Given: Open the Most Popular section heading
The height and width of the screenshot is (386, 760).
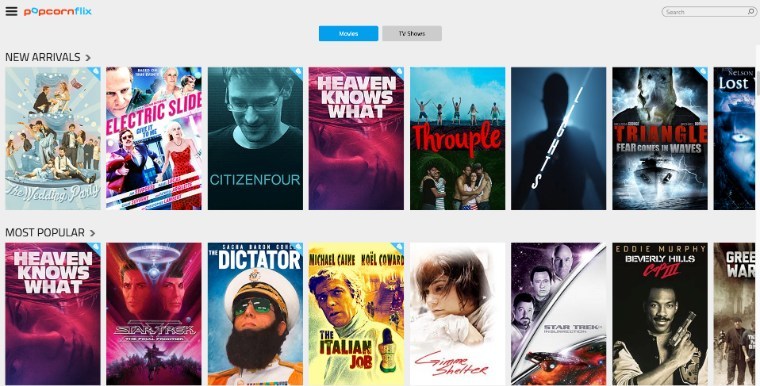Looking at the screenshot, I should pos(45,233).
